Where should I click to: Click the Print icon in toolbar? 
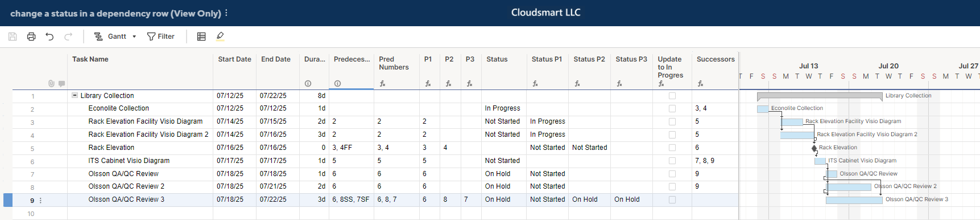click(31, 36)
